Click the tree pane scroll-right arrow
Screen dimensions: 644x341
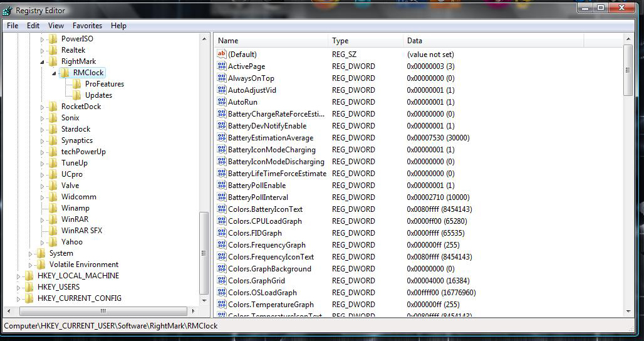pos(192,311)
